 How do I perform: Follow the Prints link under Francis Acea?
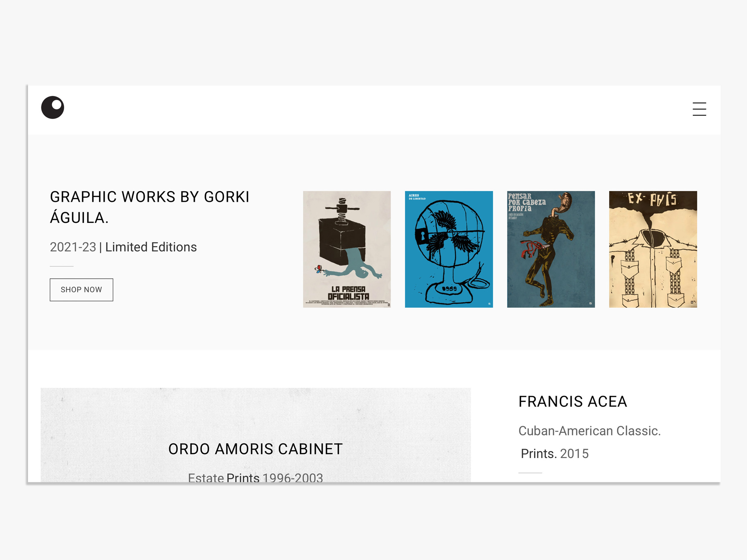point(539,454)
